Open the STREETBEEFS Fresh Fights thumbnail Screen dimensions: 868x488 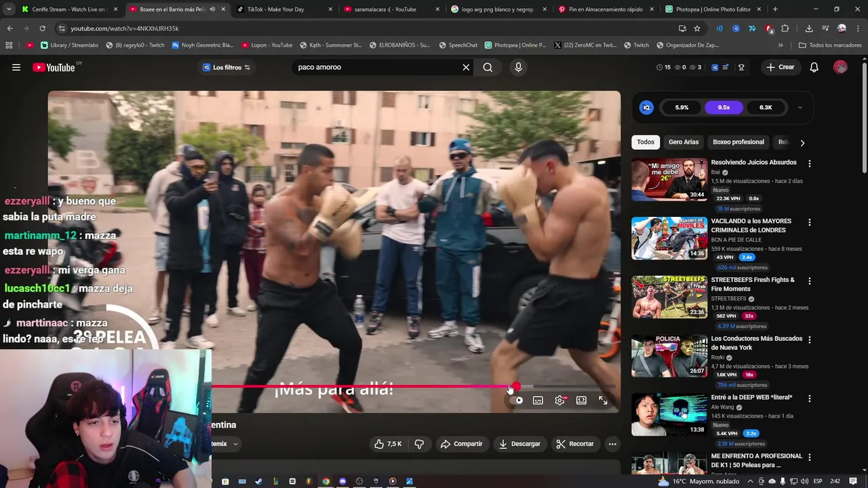669,297
